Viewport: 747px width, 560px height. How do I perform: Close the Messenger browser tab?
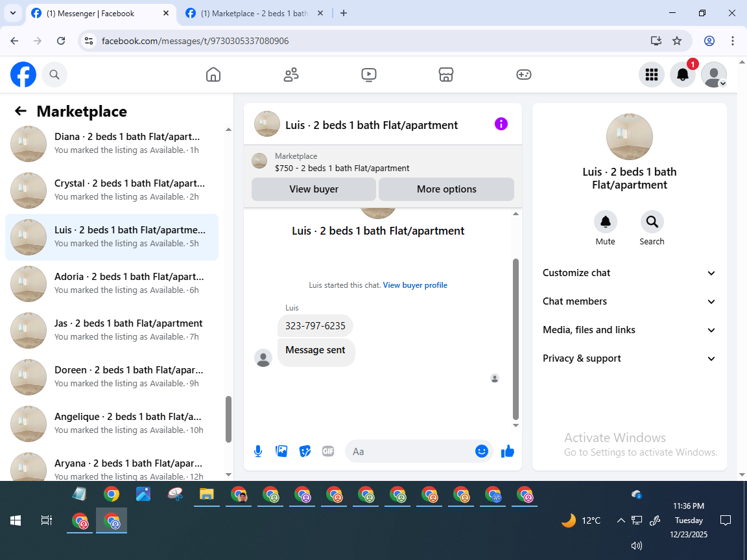coord(166,14)
